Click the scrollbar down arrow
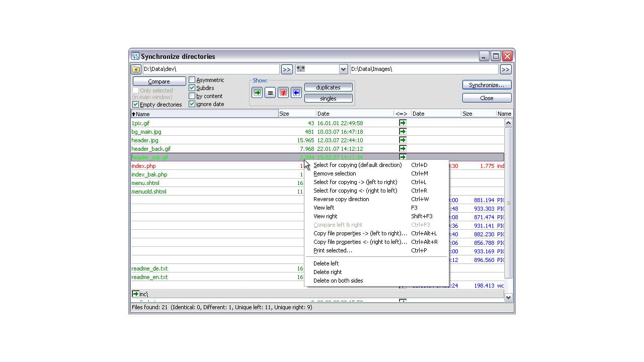Screen dimensions: 644x362 (x=508, y=297)
